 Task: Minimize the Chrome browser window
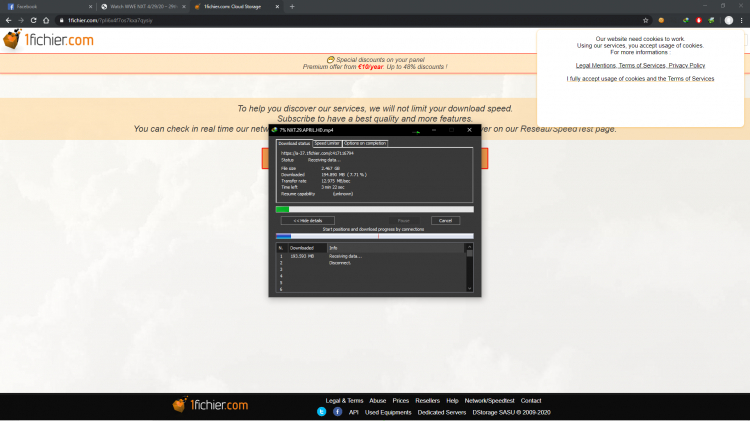[705, 6]
